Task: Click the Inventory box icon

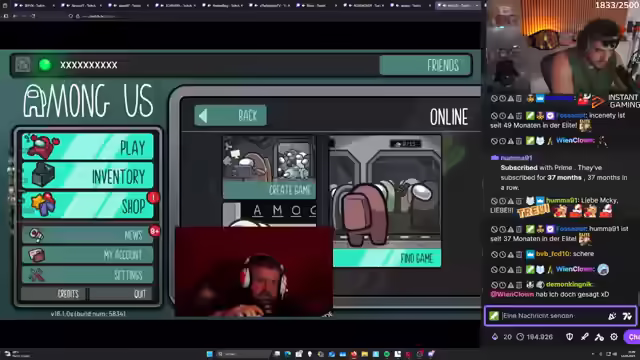Action: [43, 174]
